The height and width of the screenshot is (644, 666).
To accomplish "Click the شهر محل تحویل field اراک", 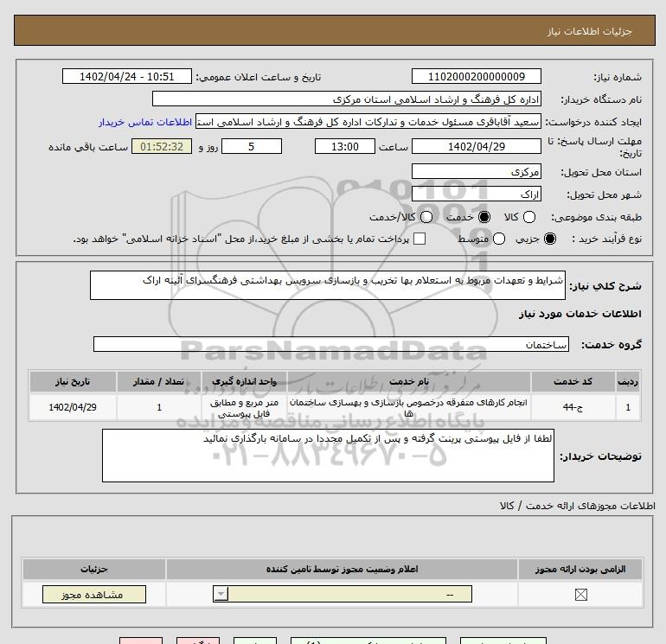I will pyautogui.click(x=476, y=194).
